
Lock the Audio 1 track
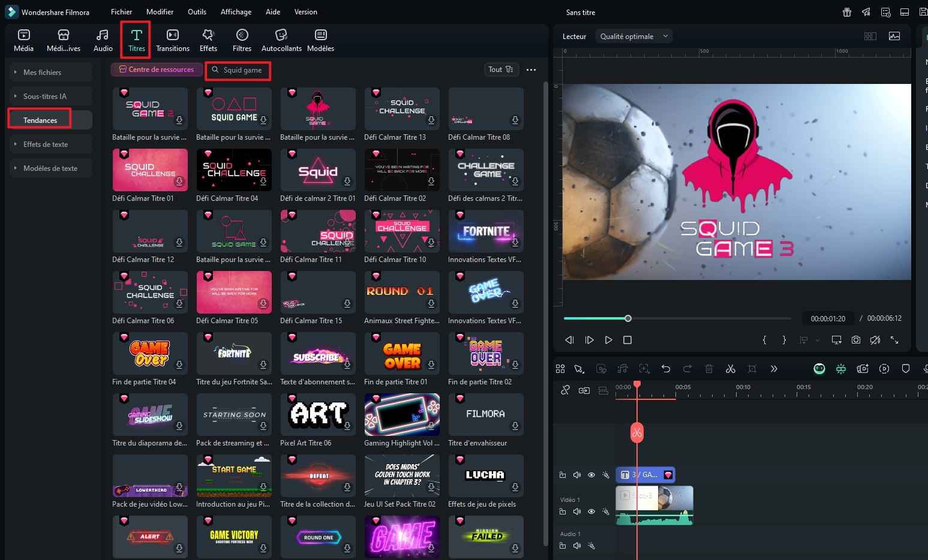click(563, 546)
